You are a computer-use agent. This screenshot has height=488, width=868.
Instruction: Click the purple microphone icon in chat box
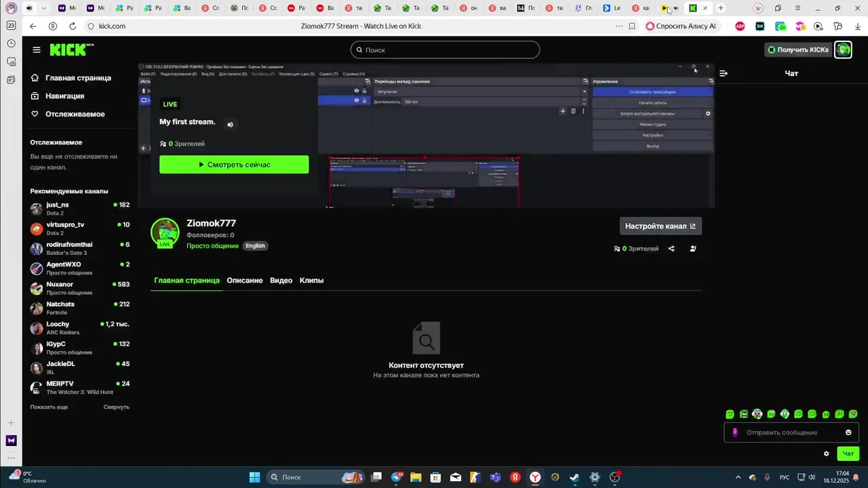coord(735,432)
